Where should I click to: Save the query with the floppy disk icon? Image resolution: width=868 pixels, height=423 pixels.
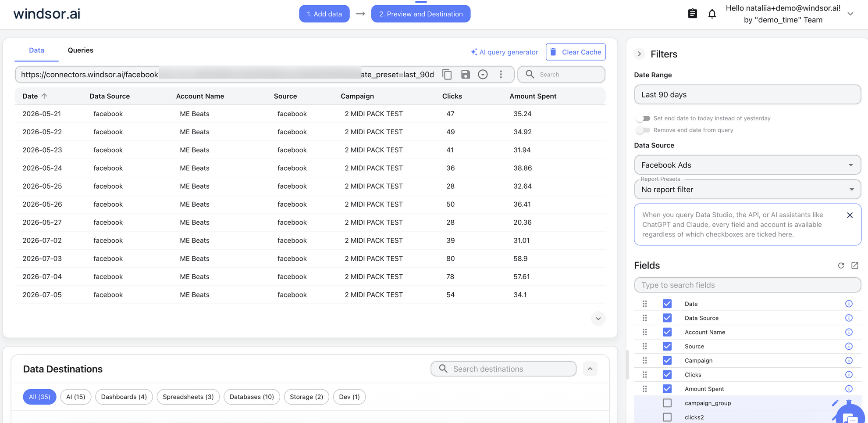[x=466, y=75]
